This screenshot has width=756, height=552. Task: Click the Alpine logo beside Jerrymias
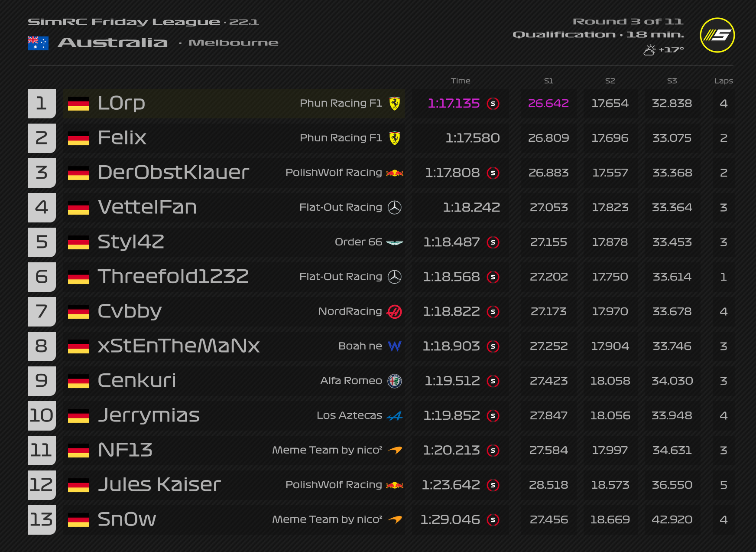tap(394, 416)
